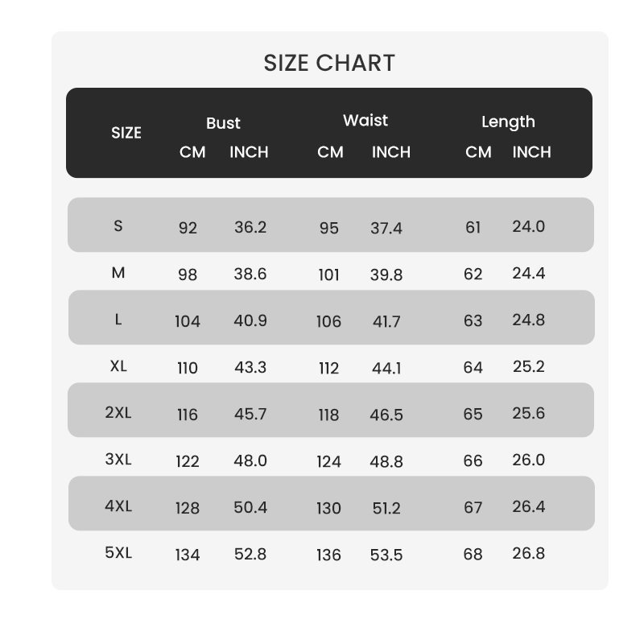Click the 116 bust cm value
Image resolution: width=644 pixels, height=644 pixels.
(x=188, y=415)
